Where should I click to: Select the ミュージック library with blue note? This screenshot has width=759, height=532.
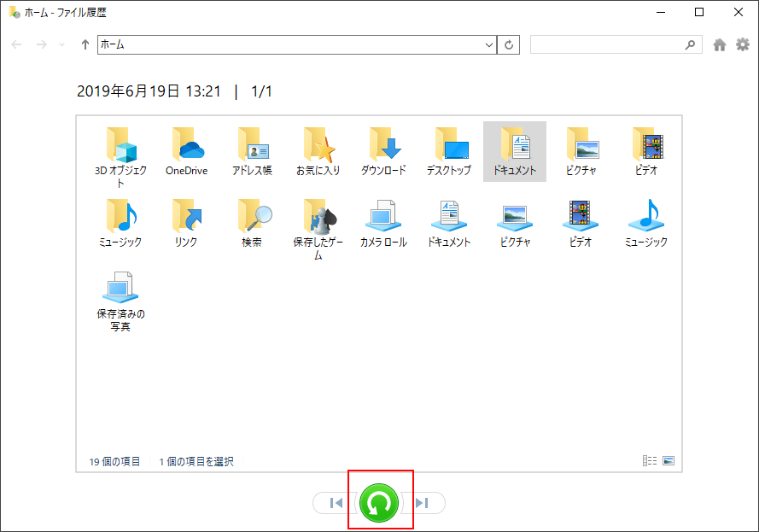pyautogui.click(x=646, y=223)
